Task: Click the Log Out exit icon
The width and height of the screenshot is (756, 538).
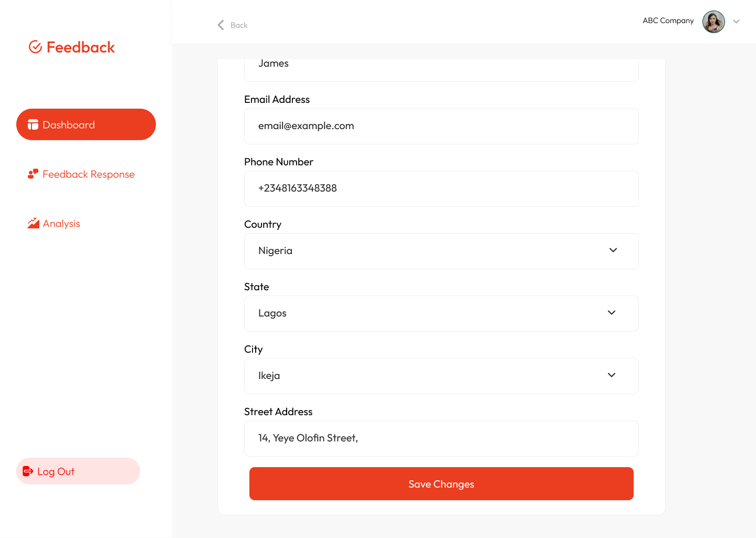Action: (x=28, y=471)
